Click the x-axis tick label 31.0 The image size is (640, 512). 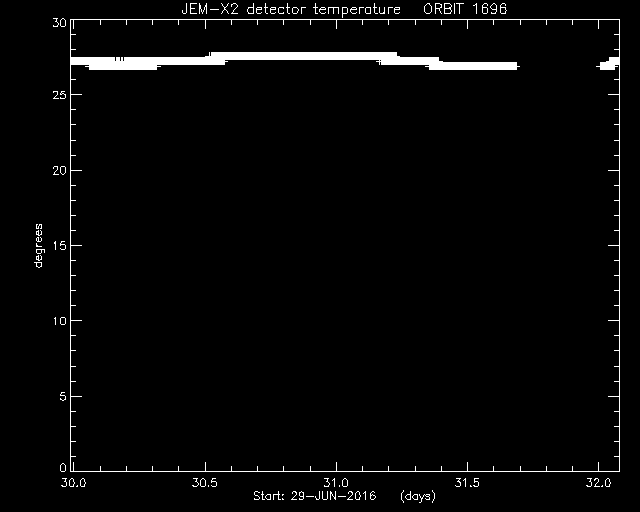[336, 483]
